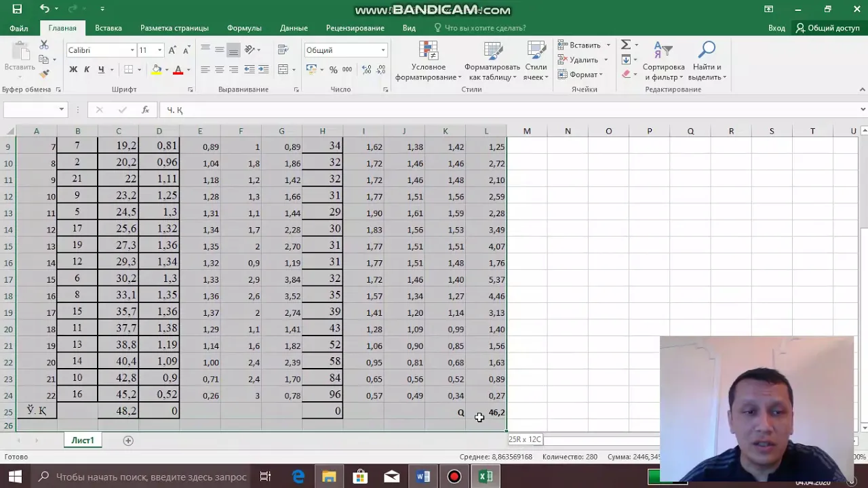Click the cell borders icon
The height and width of the screenshot is (488, 868).
pyautogui.click(x=129, y=70)
